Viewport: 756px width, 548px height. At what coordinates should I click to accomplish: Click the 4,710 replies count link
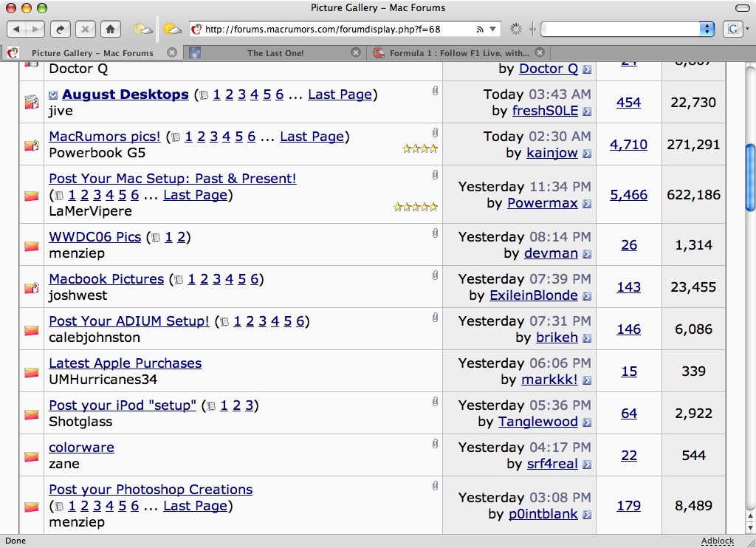click(629, 144)
